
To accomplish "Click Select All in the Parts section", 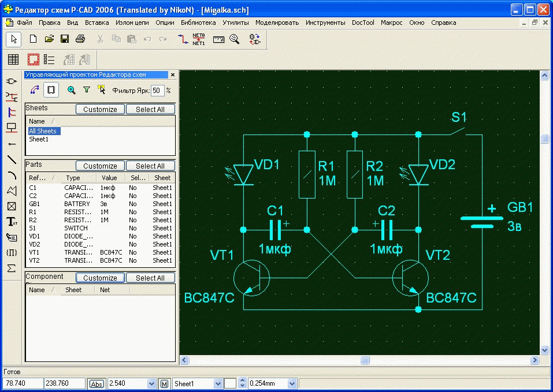I will pyautogui.click(x=150, y=166).
